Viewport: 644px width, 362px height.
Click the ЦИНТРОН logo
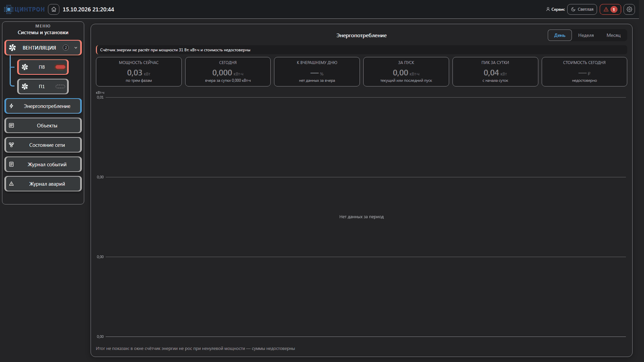pyautogui.click(x=24, y=9)
